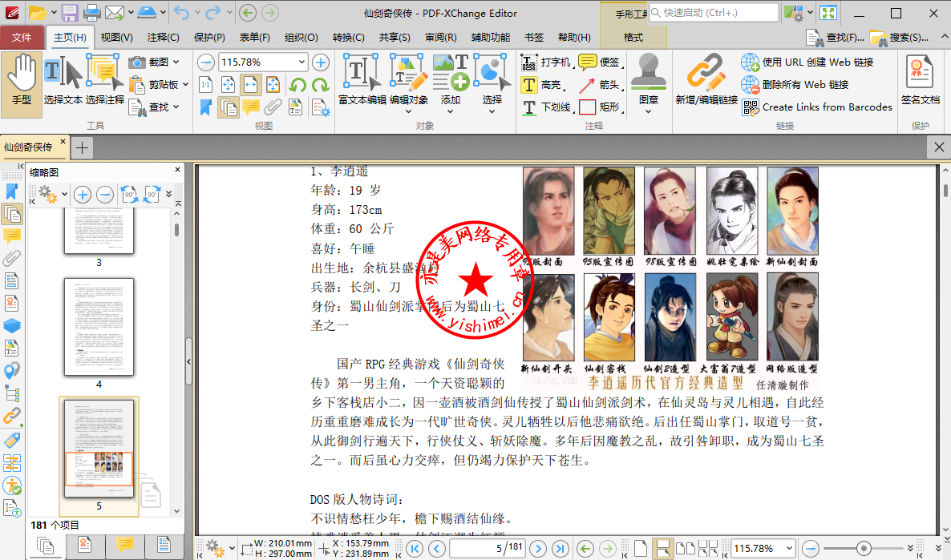Rotate view clockwise in the ribbon
The image size is (951, 560).
pyautogui.click(x=320, y=85)
